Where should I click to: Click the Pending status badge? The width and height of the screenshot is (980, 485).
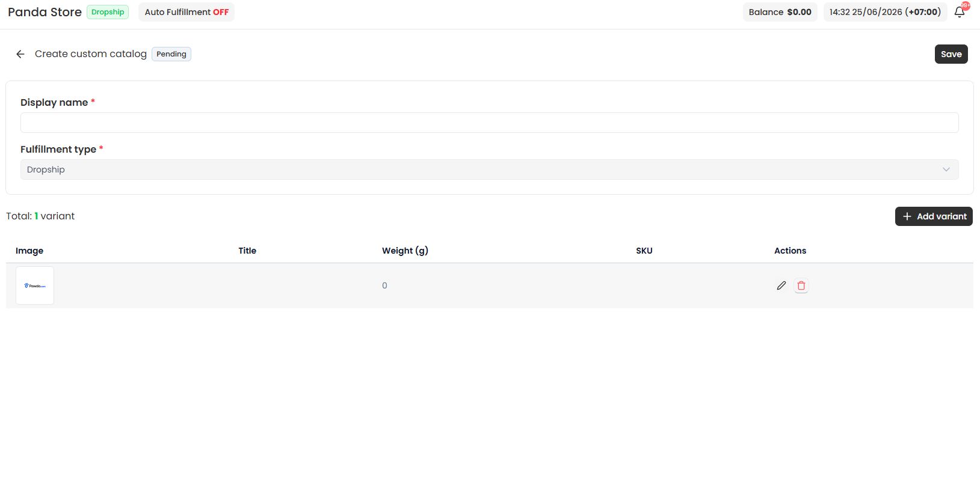tap(171, 54)
